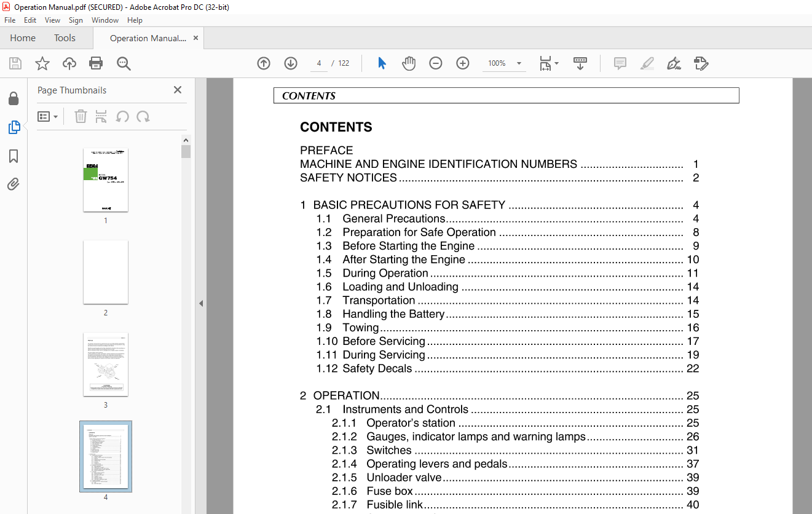Click '2.1 Instruments and Controls' entry
This screenshot has width=812, height=514.
click(508, 409)
